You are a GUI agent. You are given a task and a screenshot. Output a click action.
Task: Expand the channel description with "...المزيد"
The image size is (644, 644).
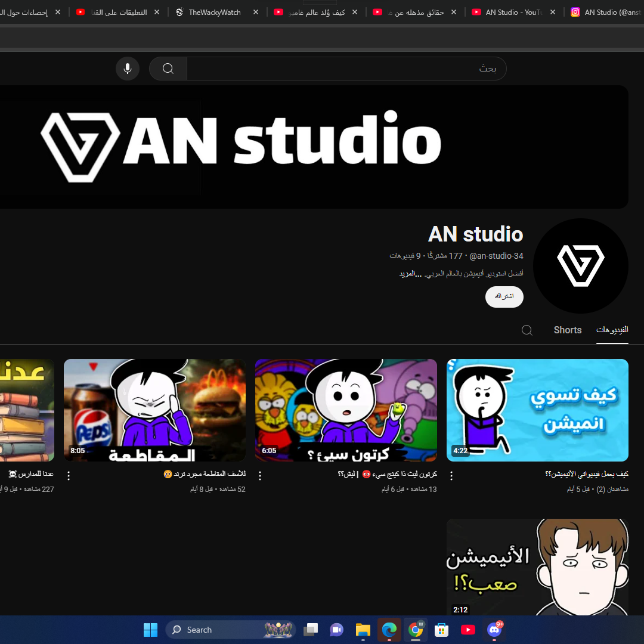point(410,274)
